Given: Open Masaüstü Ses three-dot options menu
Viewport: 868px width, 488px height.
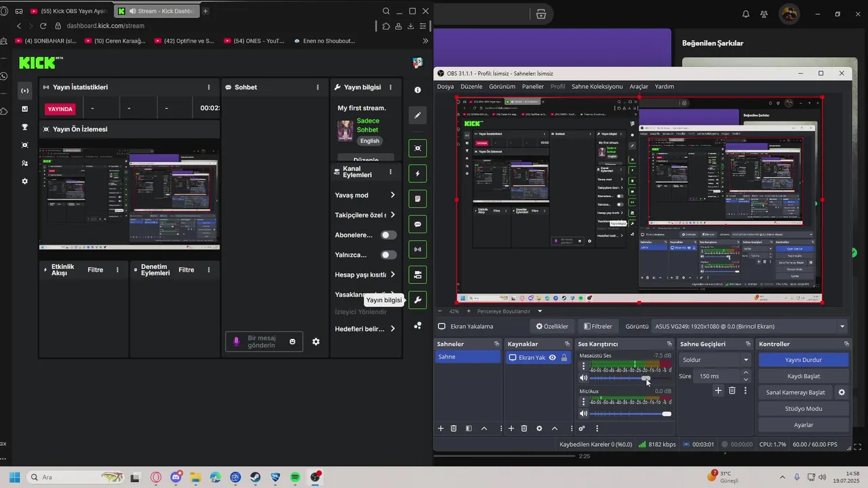Looking at the screenshot, I should point(583,366).
